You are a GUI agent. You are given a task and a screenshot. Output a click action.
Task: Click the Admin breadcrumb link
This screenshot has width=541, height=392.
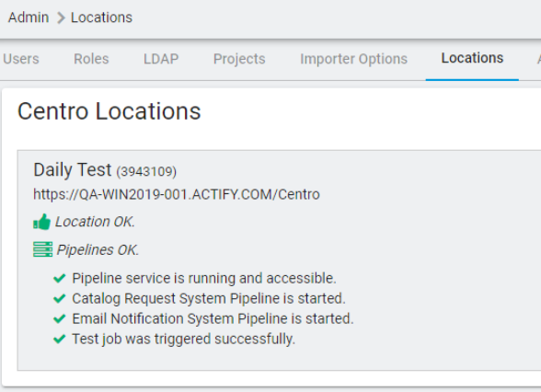(29, 17)
